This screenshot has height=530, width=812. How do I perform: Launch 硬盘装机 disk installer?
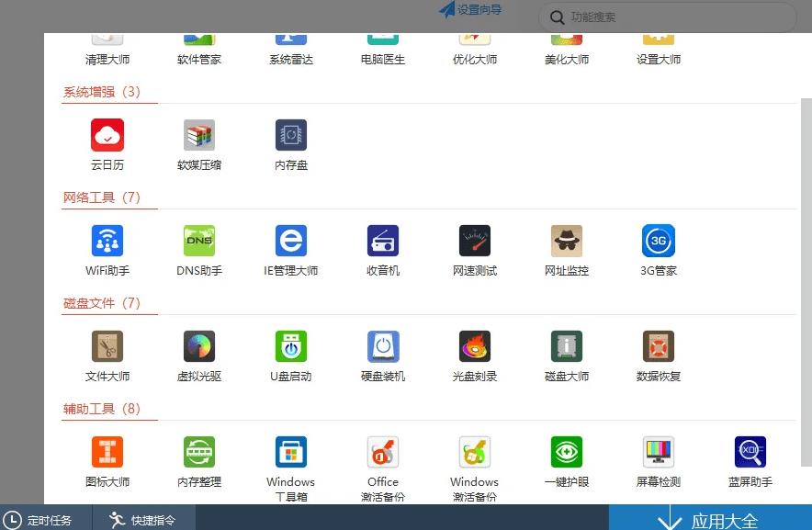tap(383, 356)
